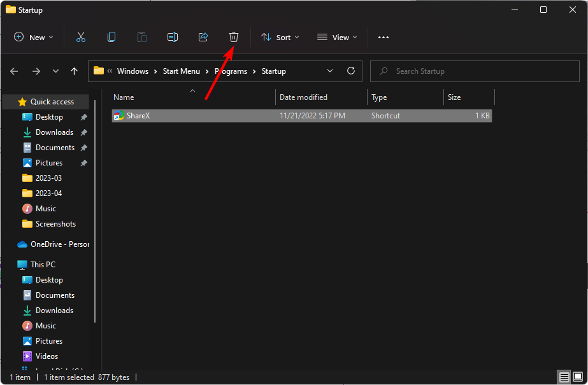Open Videos under This PC
This screenshot has width=588, height=385.
click(x=47, y=356)
